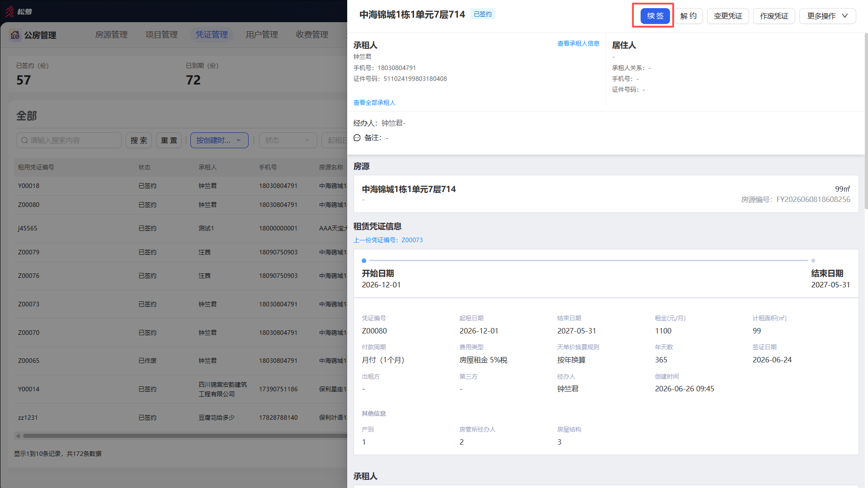This screenshot has width=868, height=488.
Task: Select the 凭证管理 tab
Action: click(x=212, y=35)
